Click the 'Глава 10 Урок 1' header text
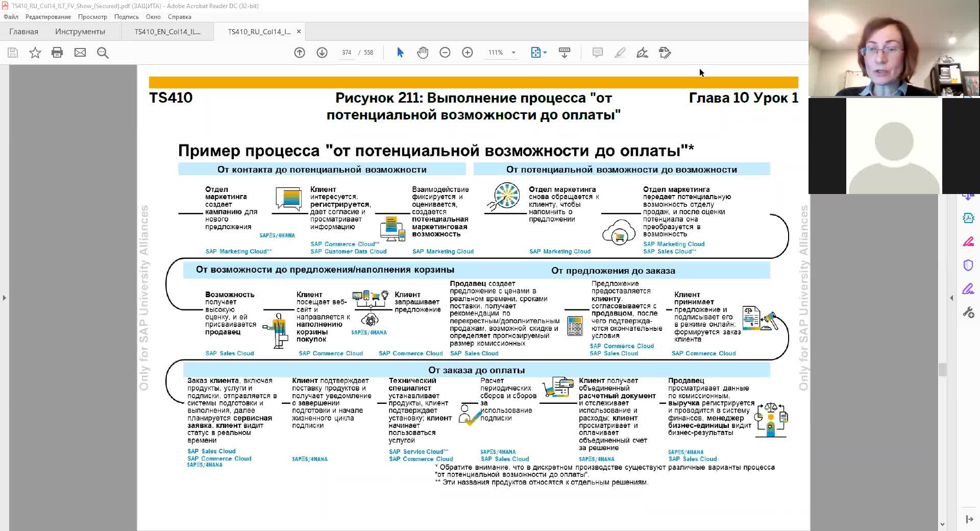 pyautogui.click(x=744, y=98)
